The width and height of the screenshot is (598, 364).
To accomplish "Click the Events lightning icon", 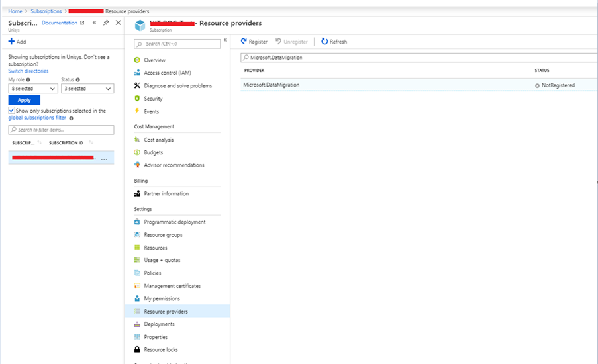I will 137,111.
